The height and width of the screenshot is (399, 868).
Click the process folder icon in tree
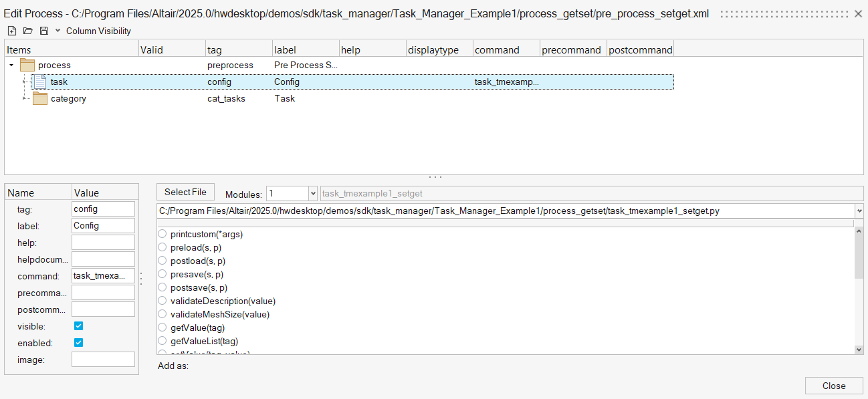27,65
